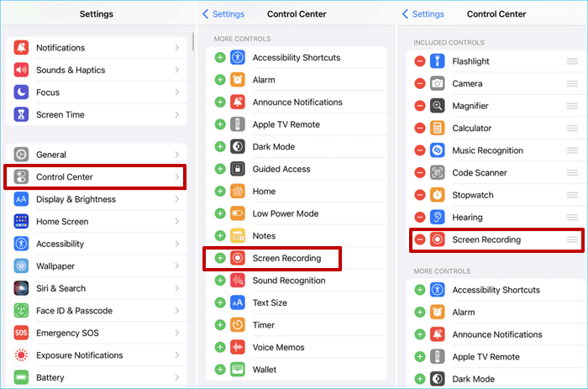Image resolution: width=588 pixels, height=389 pixels.
Task: Expand Screen Time using its chevron arrow
Action: tap(176, 115)
